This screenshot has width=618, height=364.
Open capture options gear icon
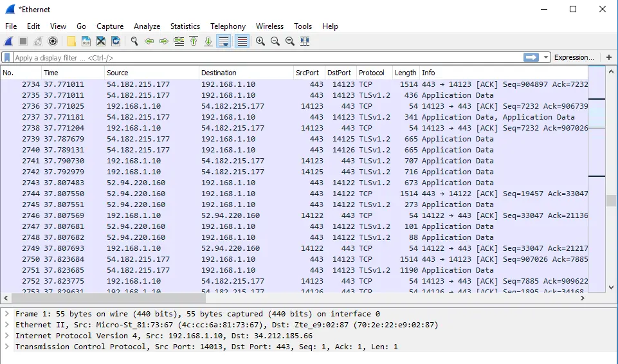point(53,41)
